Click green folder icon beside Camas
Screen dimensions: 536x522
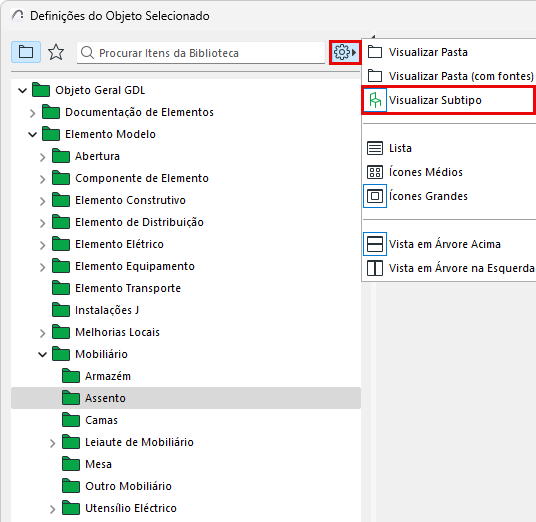pyautogui.click(x=71, y=419)
